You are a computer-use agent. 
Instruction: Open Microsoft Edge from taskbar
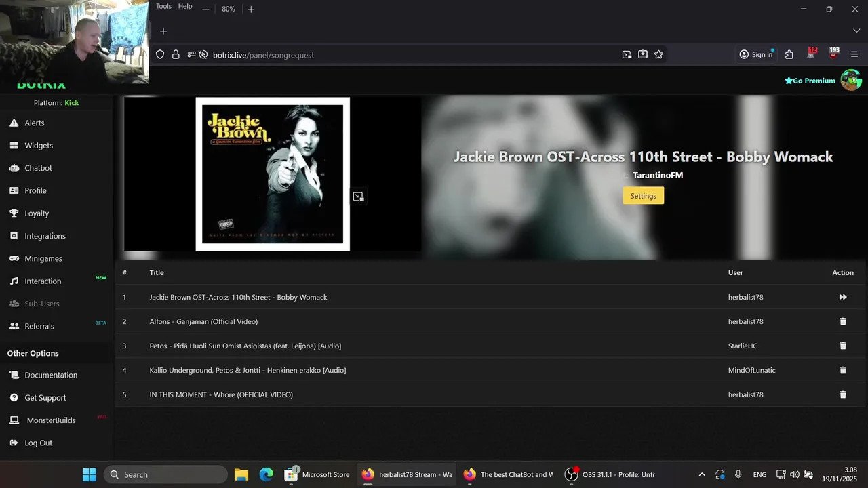pyautogui.click(x=267, y=474)
